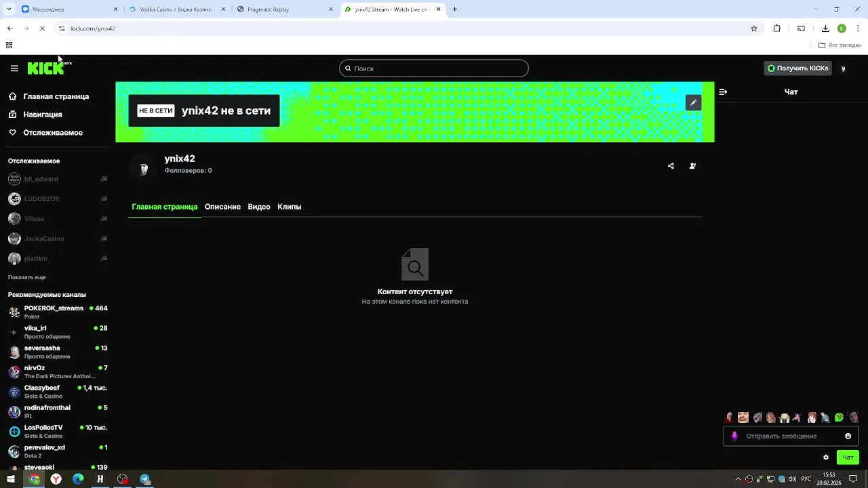Toggle notifications for JackaCasino channel

[x=104, y=239]
